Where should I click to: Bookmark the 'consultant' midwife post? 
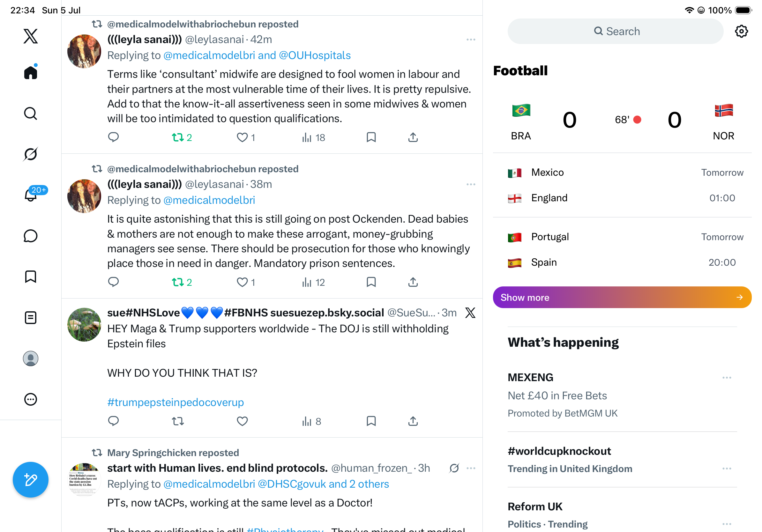click(371, 137)
